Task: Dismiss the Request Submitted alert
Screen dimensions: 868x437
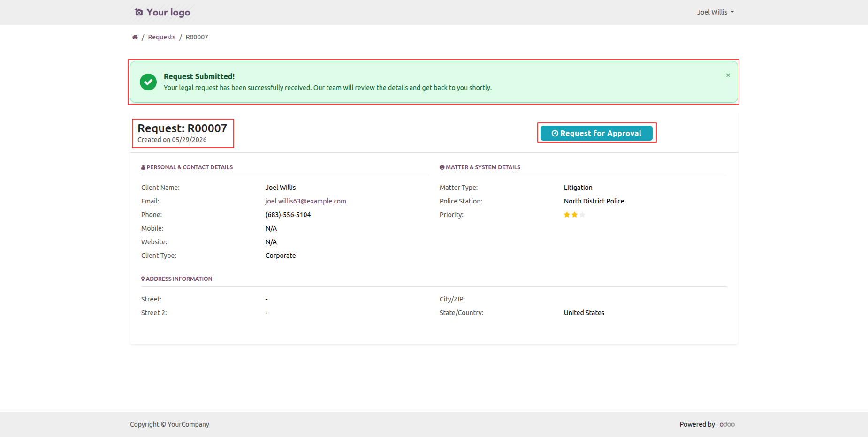Action: coord(728,75)
